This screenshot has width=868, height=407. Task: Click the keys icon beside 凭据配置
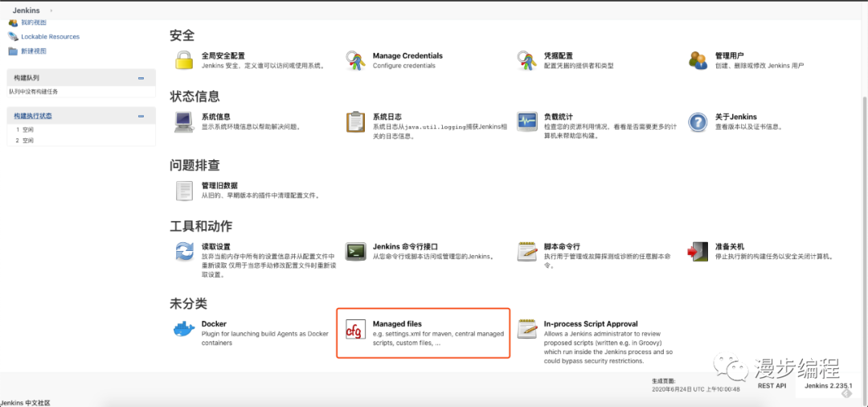pos(526,60)
